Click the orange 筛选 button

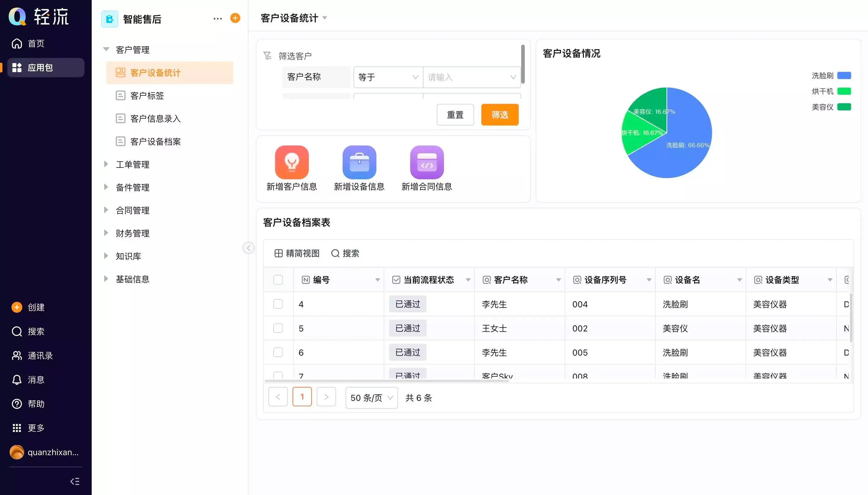499,115
